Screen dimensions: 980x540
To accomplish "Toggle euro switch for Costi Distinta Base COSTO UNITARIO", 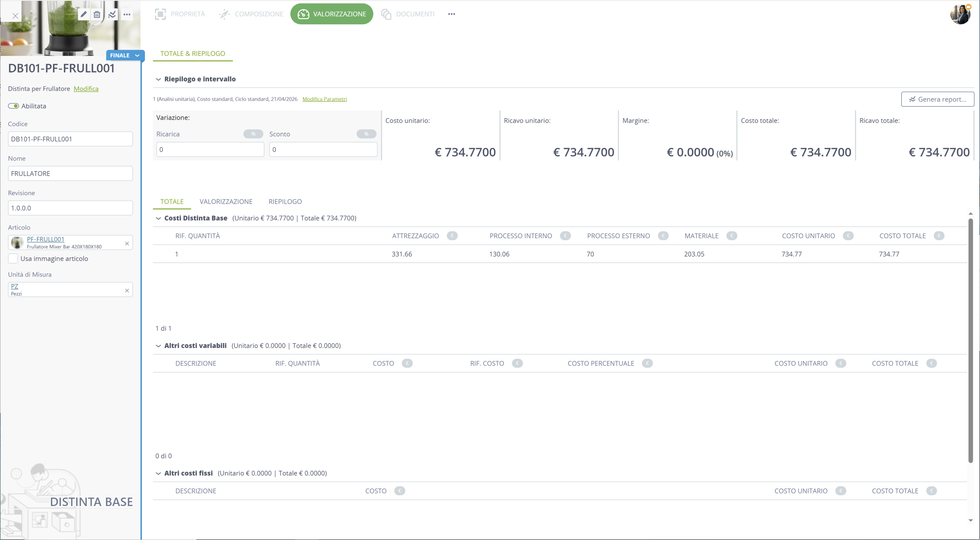I will [x=848, y=236].
